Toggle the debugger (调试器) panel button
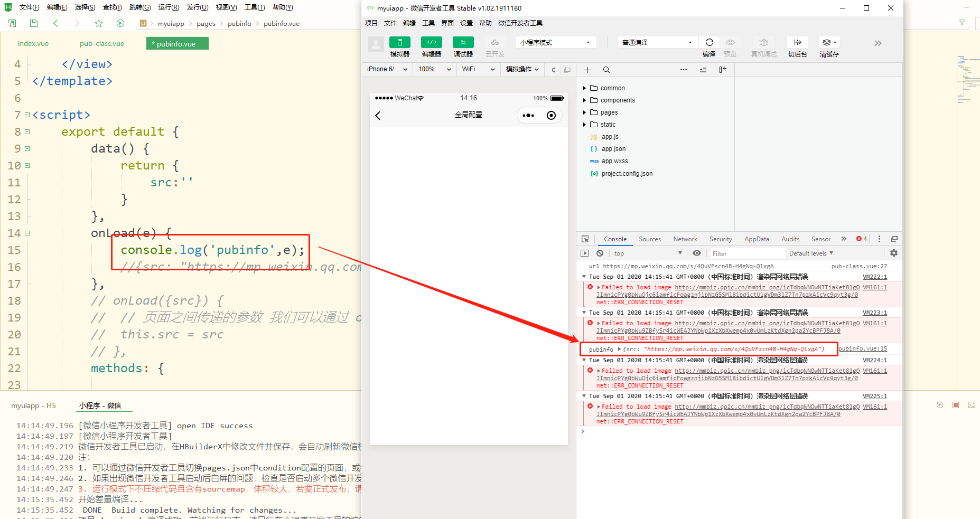 [x=463, y=42]
